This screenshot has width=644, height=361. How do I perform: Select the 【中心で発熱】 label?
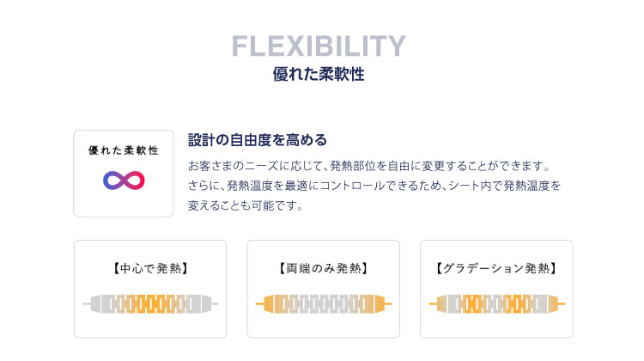coord(150,268)
